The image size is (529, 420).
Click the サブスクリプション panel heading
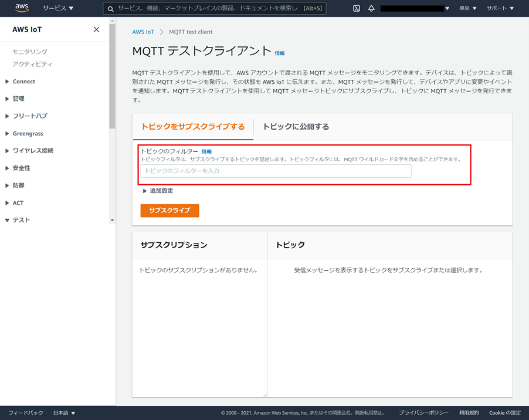tap(174, 245)
